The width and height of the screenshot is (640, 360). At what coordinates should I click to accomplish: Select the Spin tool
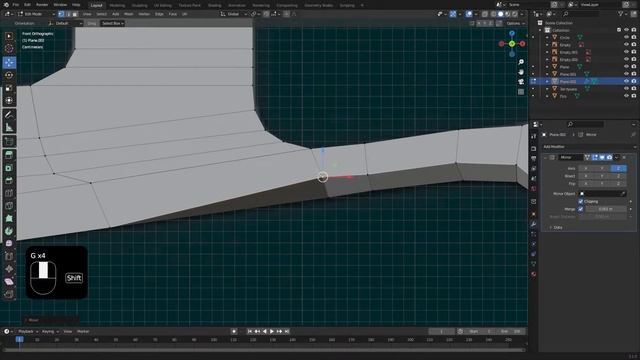pyautogui.click(x=9, y=231)
